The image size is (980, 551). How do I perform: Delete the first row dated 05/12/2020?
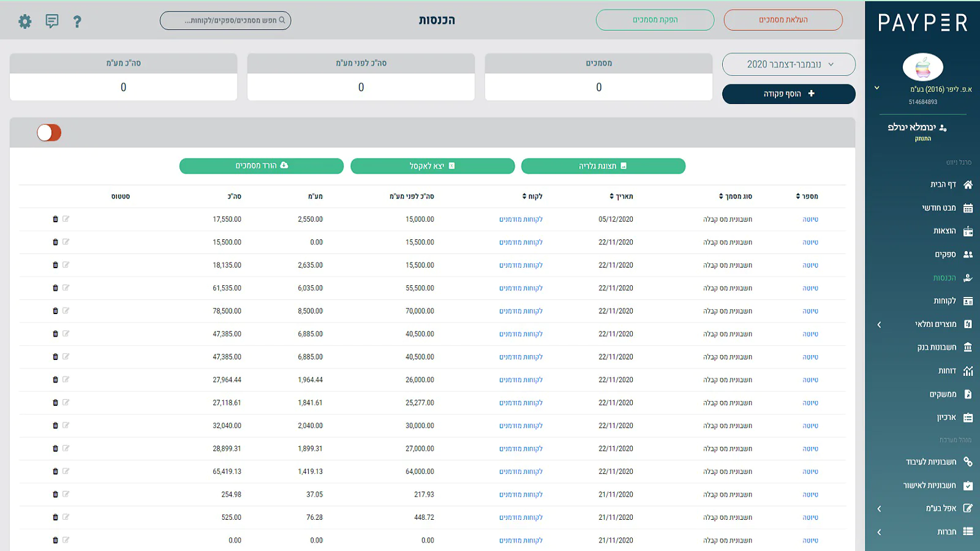point(55,219)
